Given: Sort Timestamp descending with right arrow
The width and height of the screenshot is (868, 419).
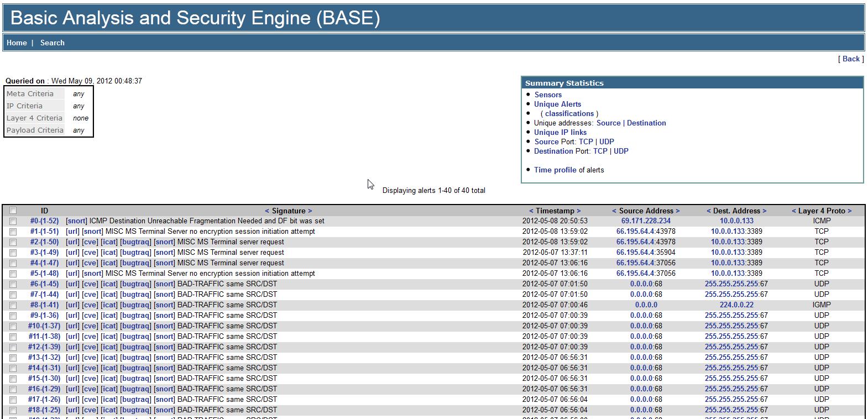Looking at the screenshot, I should 579,211.
